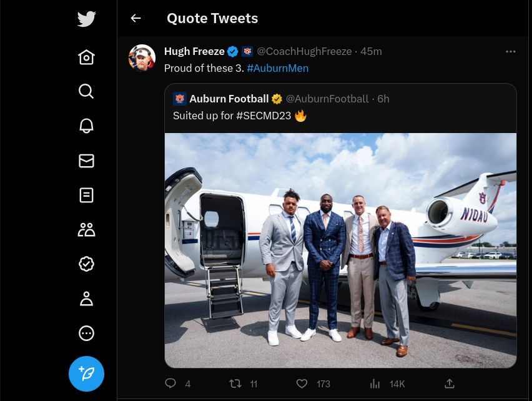Retweet Hugh Freeze's tweet

point(235,384)
